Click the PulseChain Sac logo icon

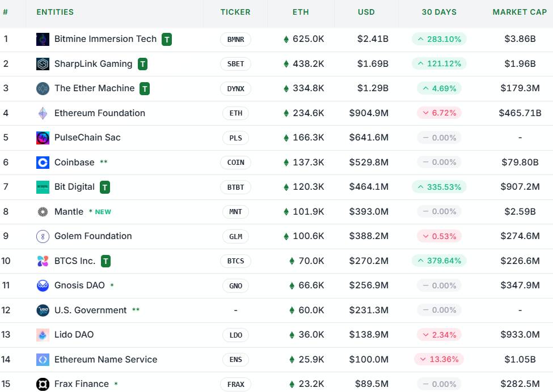pyautogui.click(x=43, y=138)
